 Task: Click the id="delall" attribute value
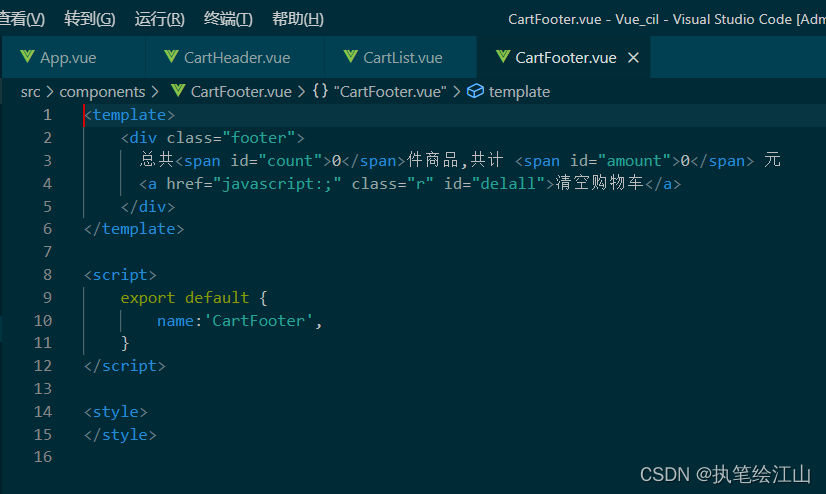[508, 184]
